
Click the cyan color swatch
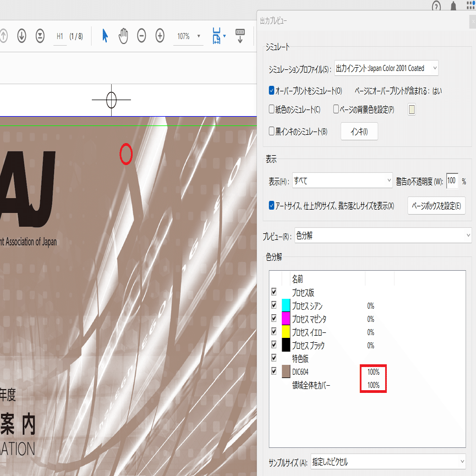(x=286, y=305)
